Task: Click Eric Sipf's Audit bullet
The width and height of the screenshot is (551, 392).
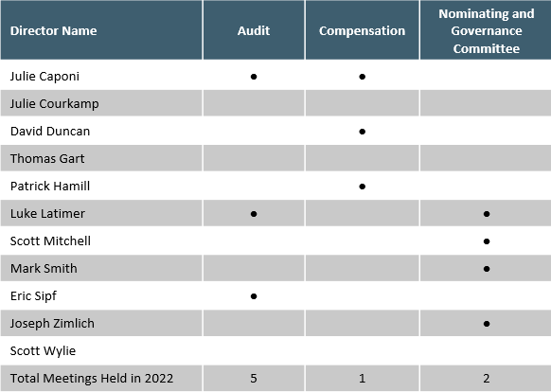Action: coord(254,296)
